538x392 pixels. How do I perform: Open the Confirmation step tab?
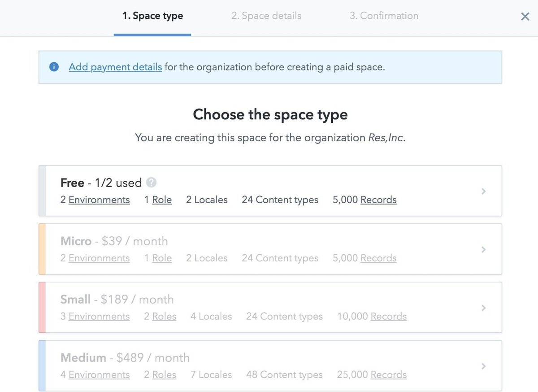pyautogui.click(x=384, y=16)
